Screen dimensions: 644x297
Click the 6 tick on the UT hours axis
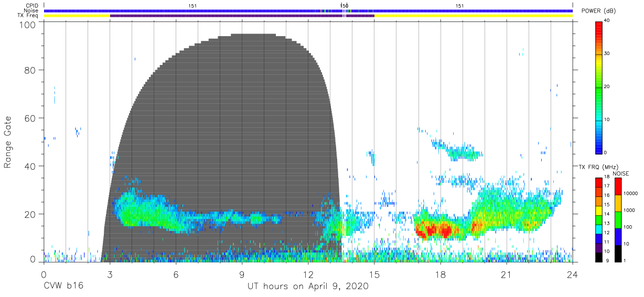tap(176, 275)
